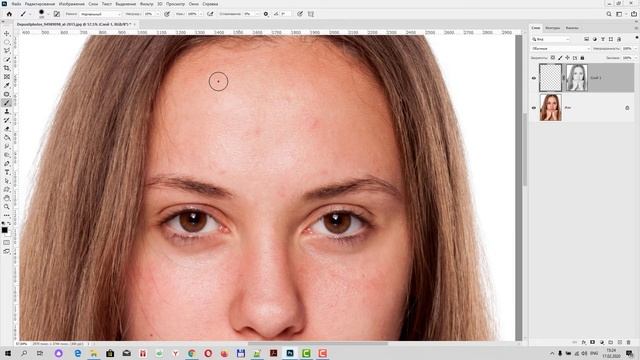
Task: Click the delete layer trash icon
Action: coord(629,342)
